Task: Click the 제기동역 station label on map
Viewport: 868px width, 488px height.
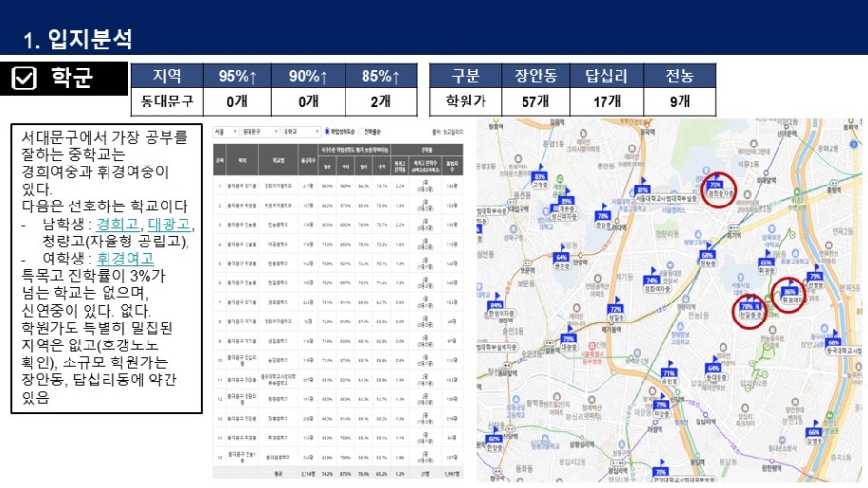Action: coord(613,330)
